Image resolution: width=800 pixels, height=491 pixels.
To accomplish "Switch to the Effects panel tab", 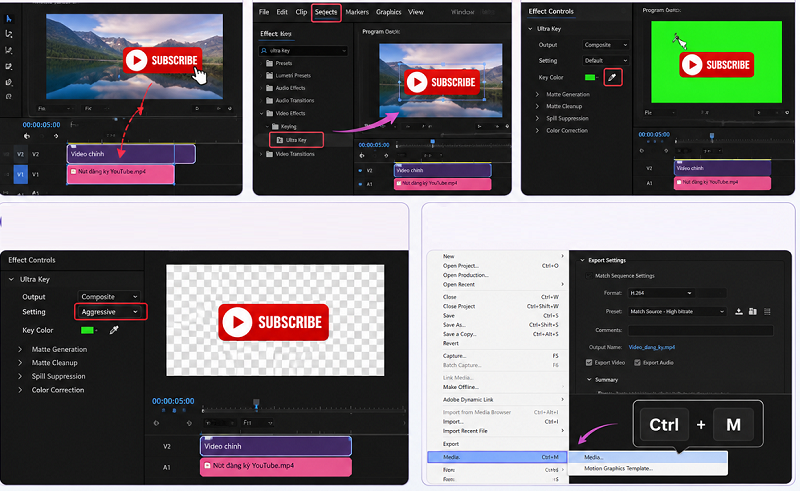I will pos(276,34).
